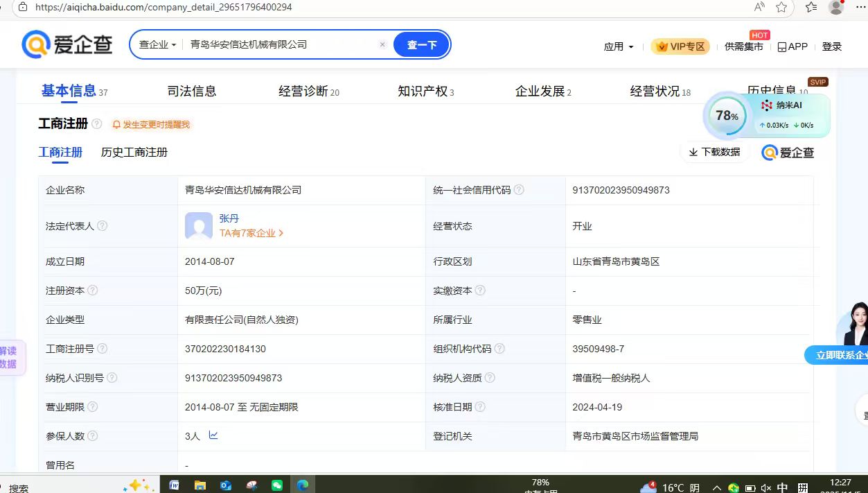Click the help icon next to 注册资本
The height and width of the screenshot is (493, 868).
click(x=93, y=291)
